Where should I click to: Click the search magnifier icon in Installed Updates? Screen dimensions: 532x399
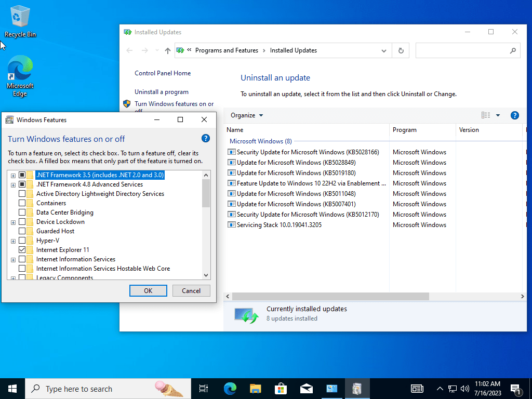click(513, 50)
